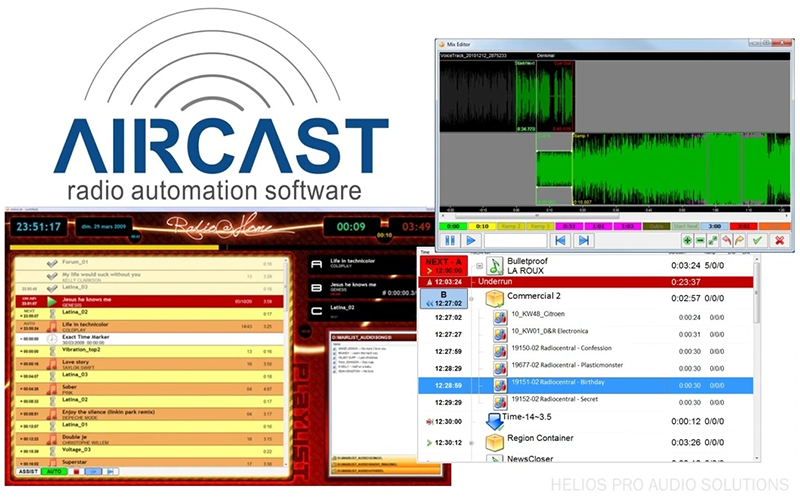Select player C Latina_02
Image resolution: width=800 pixels, height=500 pixels.
point(362,311)
